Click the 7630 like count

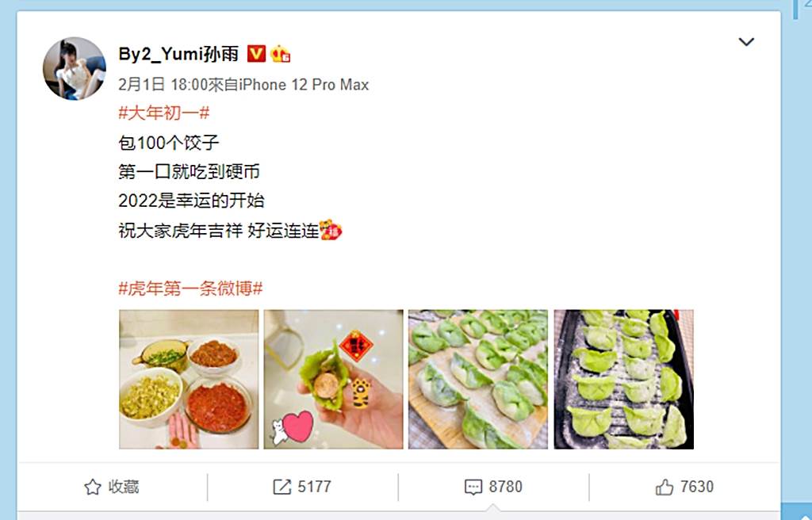click(x=697, y=487)
